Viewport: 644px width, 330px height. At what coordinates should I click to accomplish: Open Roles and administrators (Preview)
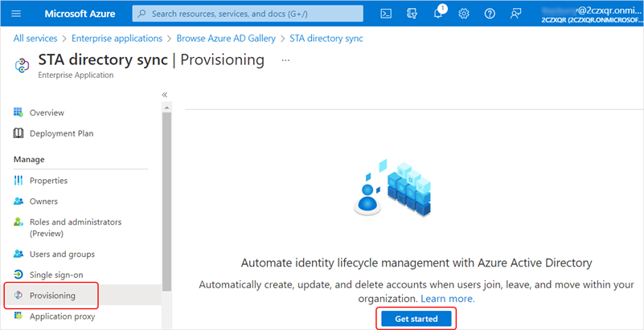pos(76,227)
